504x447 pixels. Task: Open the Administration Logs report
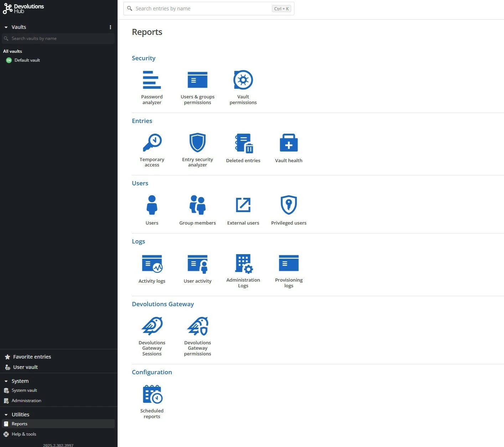pyautogui.click(x=243, y=271)
